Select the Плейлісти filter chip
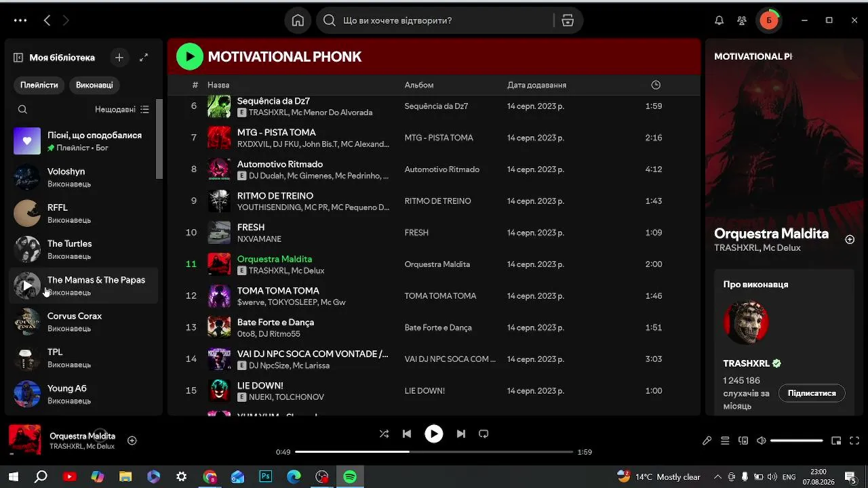 tap(39, 85)
